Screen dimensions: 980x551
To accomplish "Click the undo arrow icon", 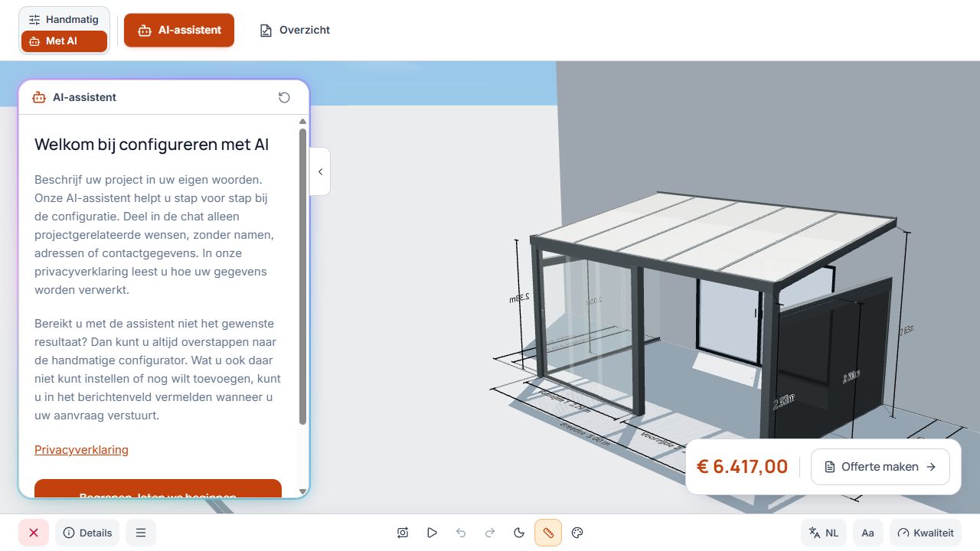I will (461, 533).
